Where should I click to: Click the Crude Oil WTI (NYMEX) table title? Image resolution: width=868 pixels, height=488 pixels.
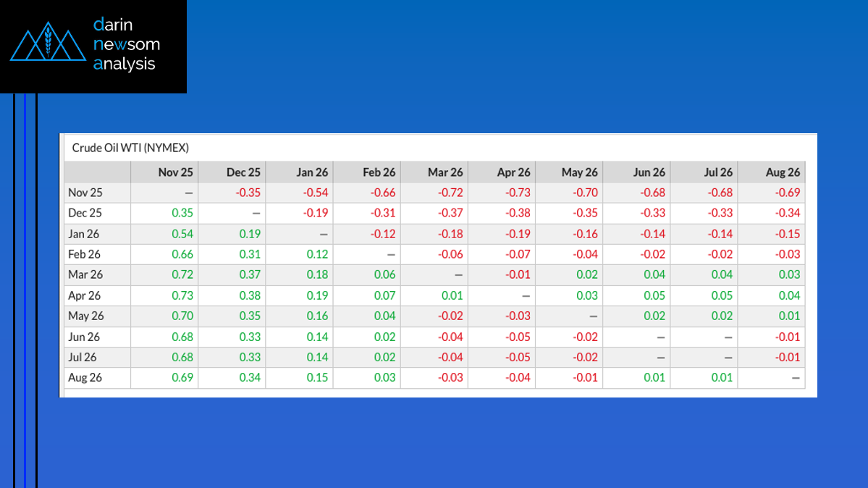coord(130,148)
